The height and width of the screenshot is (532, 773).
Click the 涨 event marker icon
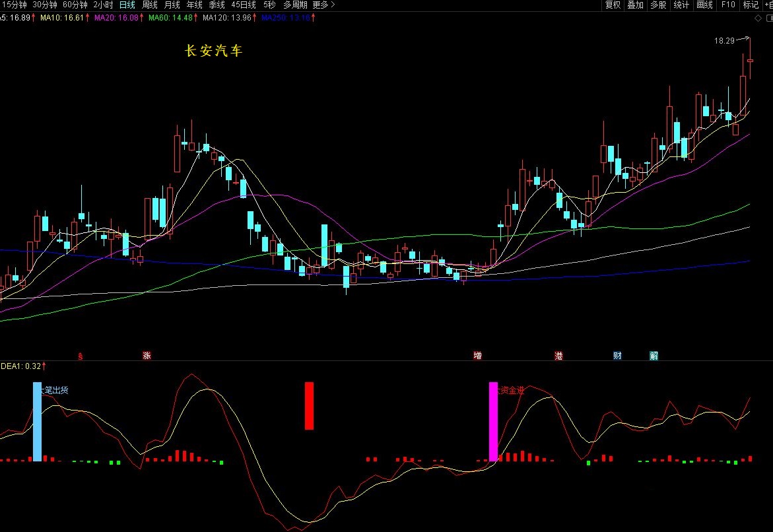[147, 356]
